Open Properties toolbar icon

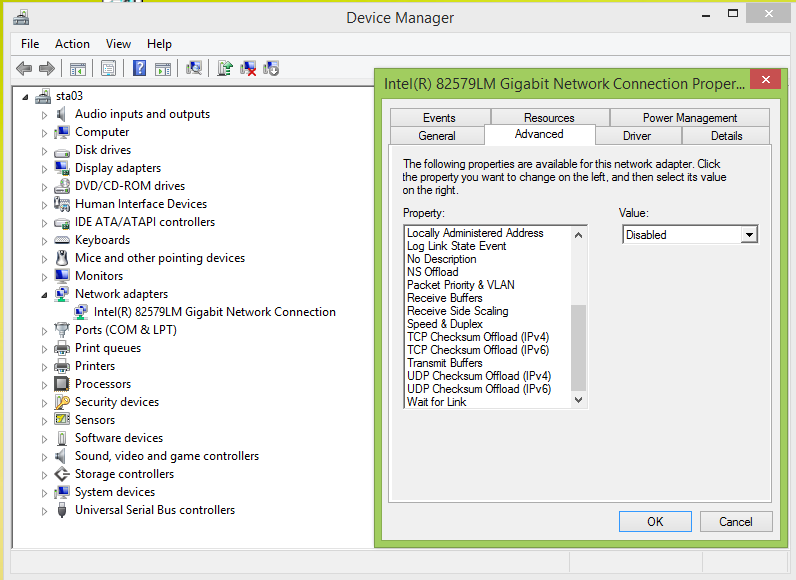108,68
